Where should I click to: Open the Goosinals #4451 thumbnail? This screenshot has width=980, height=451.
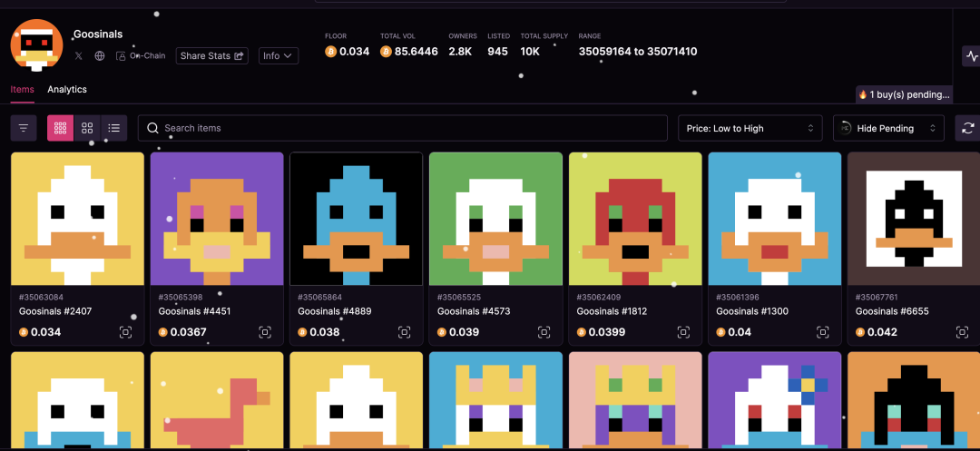point(217,219)
